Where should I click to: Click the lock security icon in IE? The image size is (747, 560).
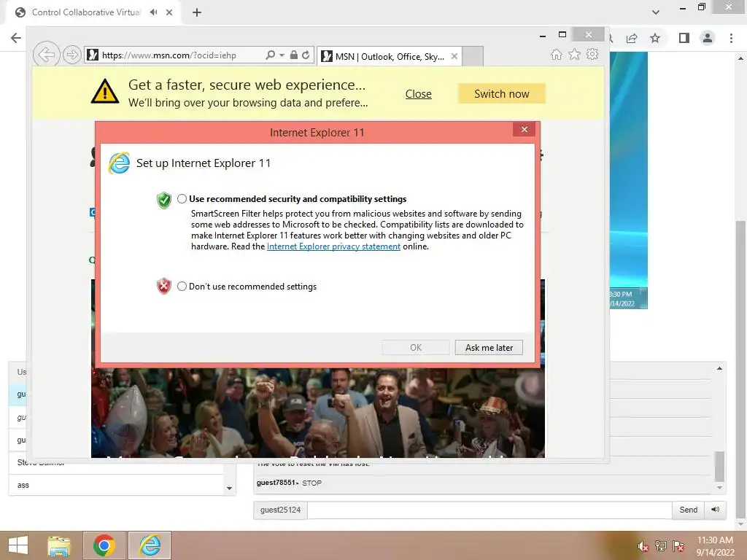coord(294,55)
